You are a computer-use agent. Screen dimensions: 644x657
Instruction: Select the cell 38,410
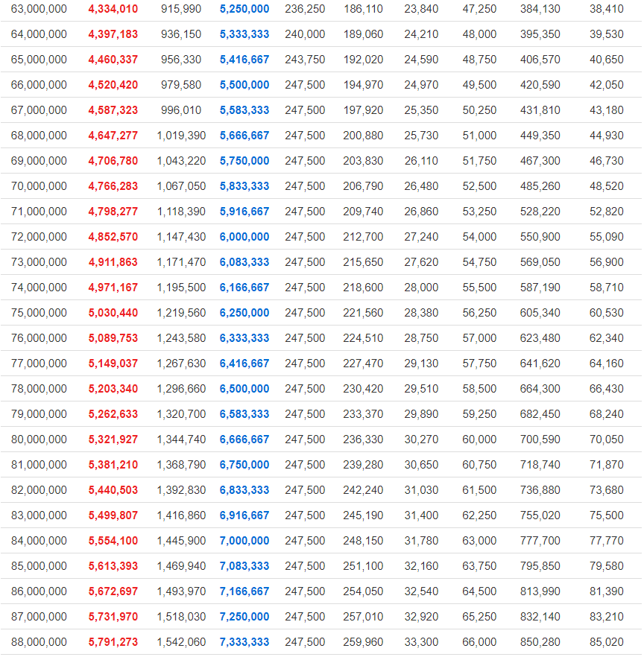click(x=607, y=9)
